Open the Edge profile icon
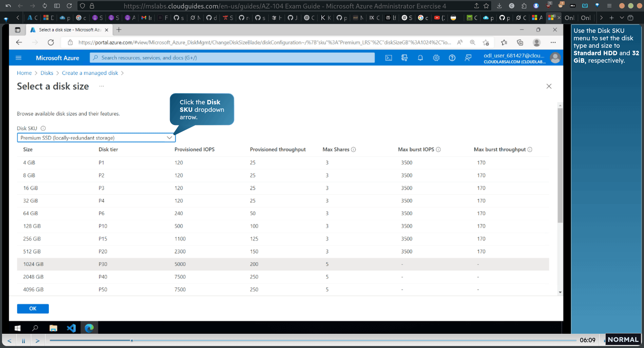This screenshot has width=644, height=348. point(536,42)
